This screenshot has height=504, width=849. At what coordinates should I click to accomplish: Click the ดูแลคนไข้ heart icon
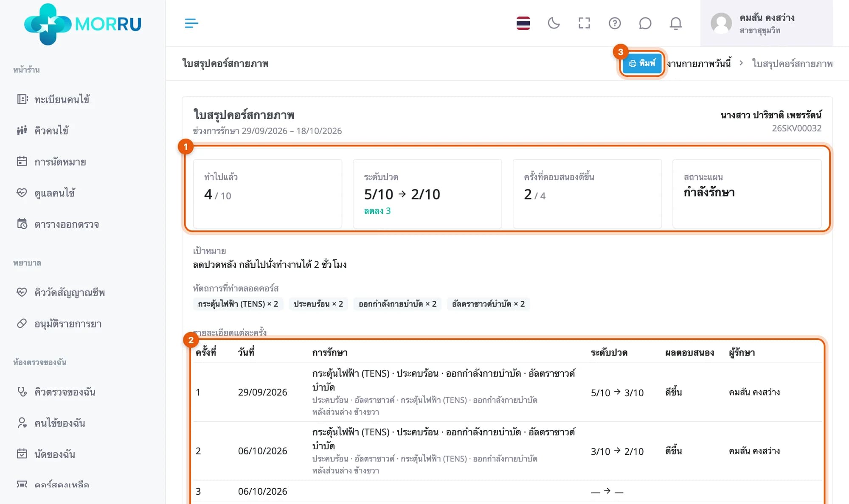[22, 193]
